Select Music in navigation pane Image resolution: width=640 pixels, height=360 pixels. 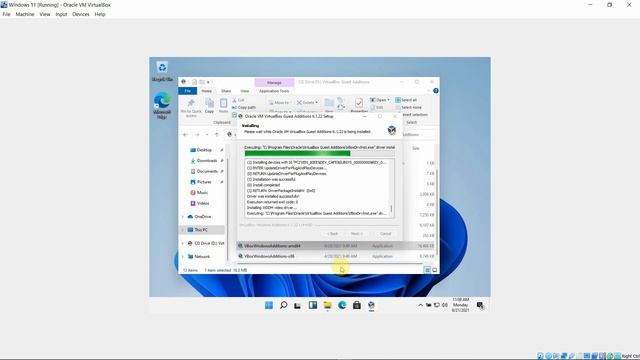200,193
